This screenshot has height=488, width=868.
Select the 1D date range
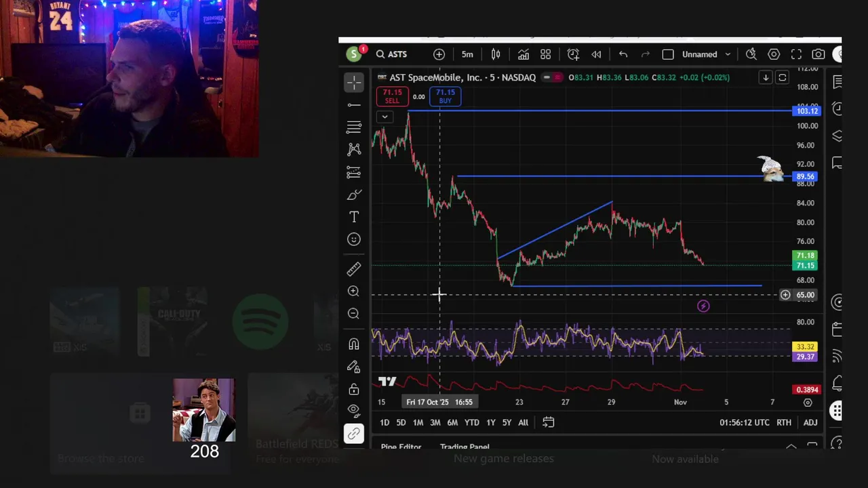click(384, 422)
